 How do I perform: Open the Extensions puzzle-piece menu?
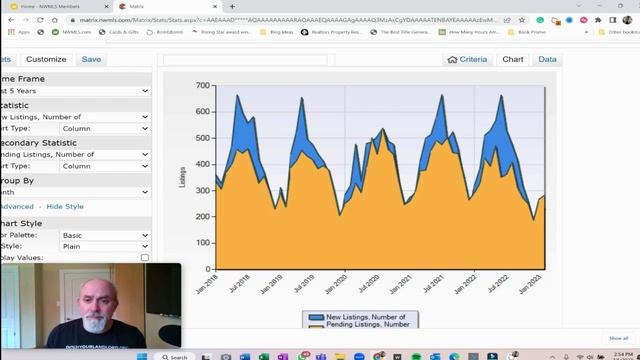(598, 20)
